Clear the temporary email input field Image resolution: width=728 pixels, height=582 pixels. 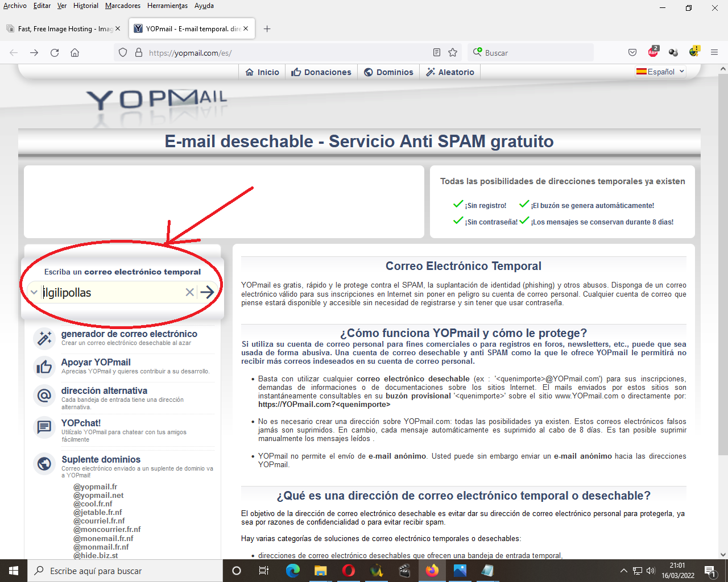click(190, 292)
